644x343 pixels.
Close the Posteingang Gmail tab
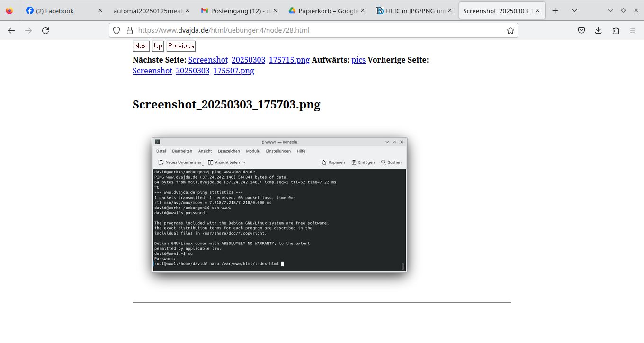(275, 10)
